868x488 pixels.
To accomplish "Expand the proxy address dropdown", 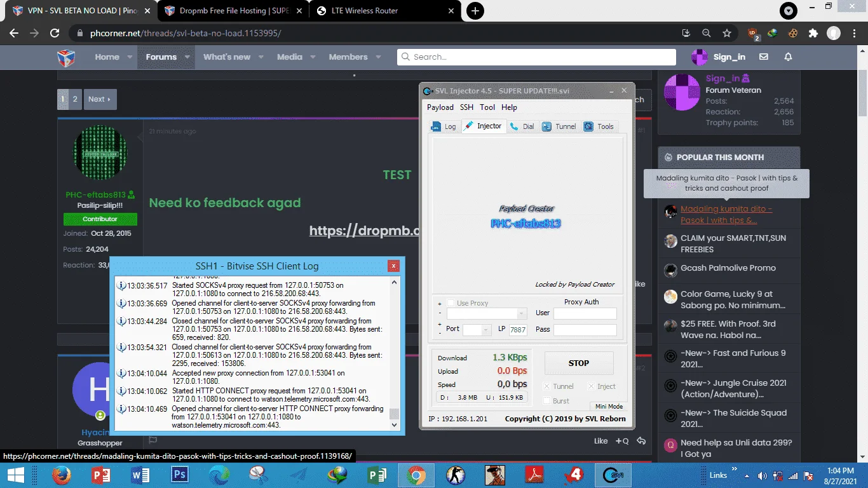I will (522, 314).
